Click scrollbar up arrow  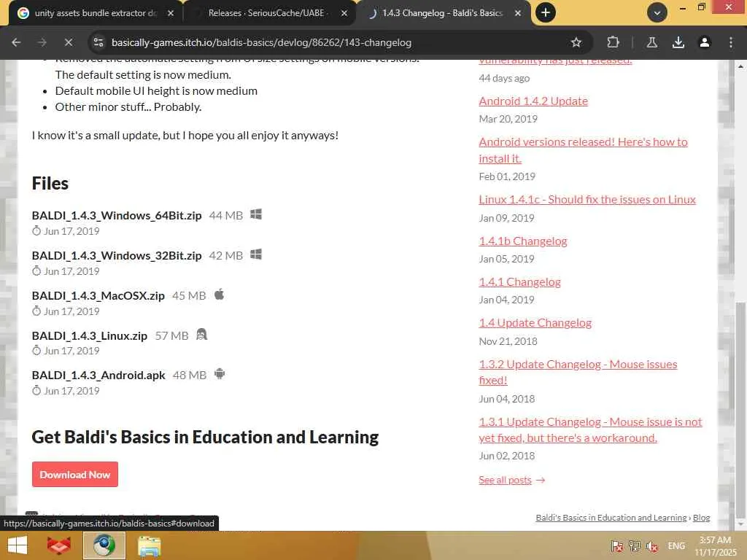(741, 66)
